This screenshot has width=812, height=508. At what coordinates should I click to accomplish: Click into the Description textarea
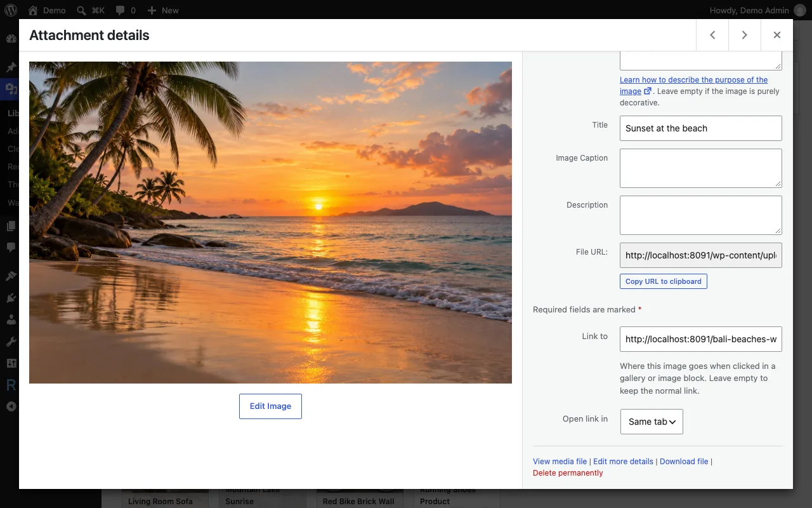point(700,215)
